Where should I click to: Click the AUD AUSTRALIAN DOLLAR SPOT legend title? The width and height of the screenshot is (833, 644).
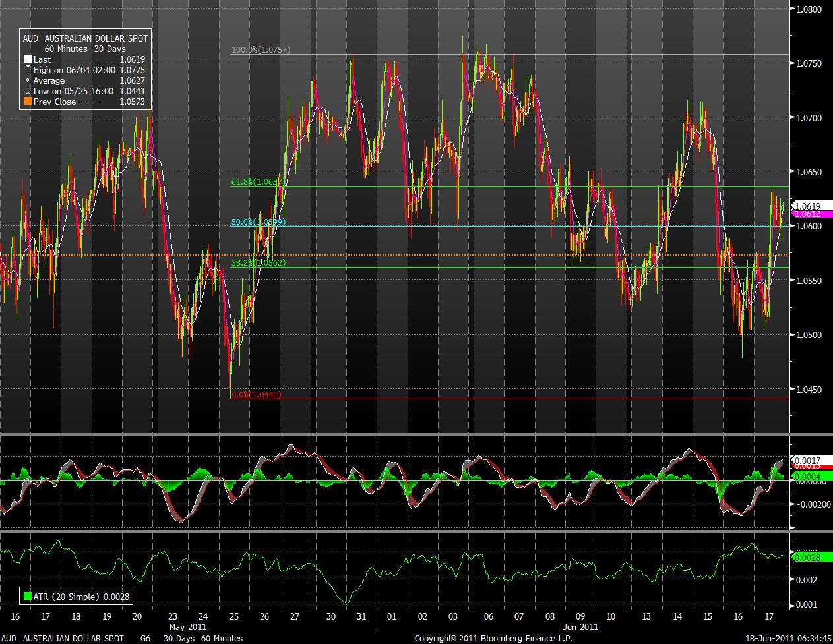pyautogui.click(x=86, y=39)
